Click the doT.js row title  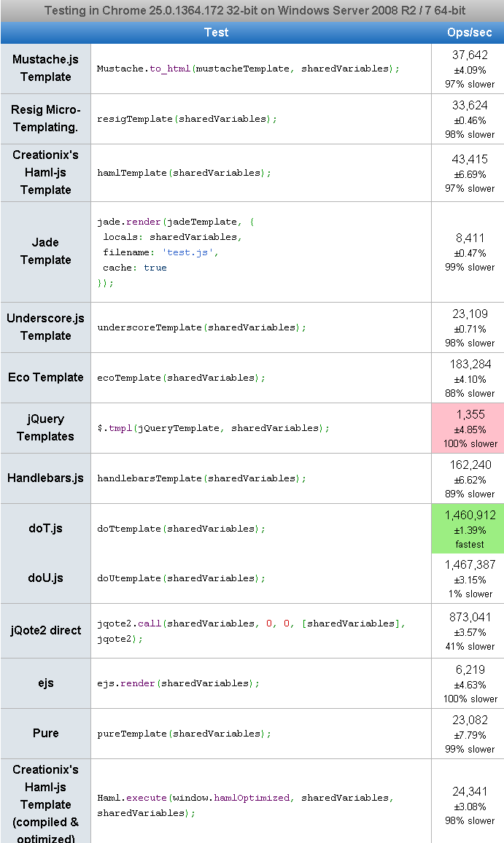tap(45, 529)
